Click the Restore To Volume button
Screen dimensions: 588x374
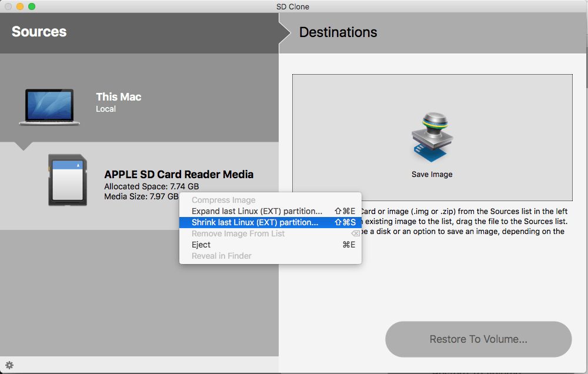click(x=479, y=339)
